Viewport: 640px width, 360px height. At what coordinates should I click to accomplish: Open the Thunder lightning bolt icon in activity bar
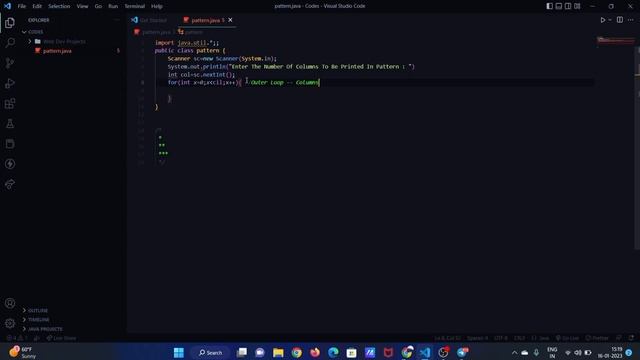[10, 164]
